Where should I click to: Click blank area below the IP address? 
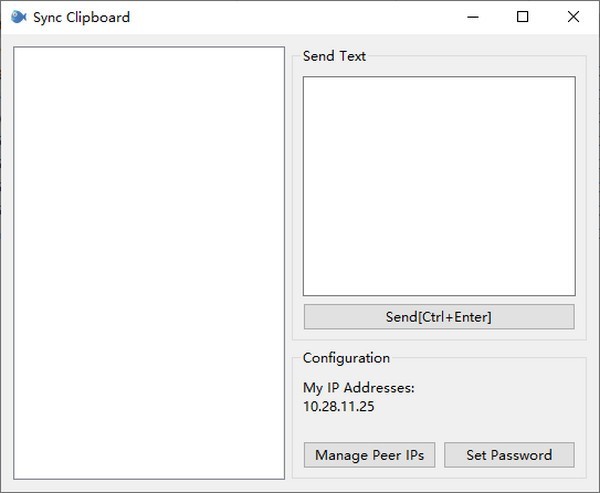439,428
